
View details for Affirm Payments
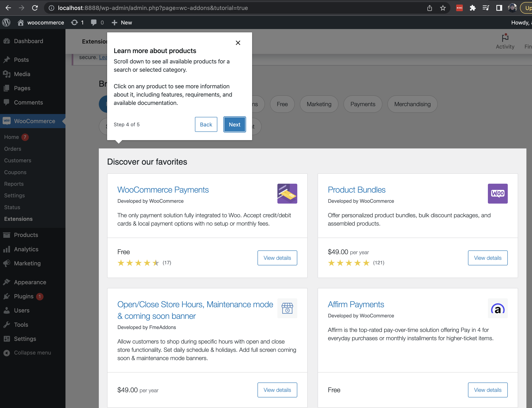[x=488, y=390]
